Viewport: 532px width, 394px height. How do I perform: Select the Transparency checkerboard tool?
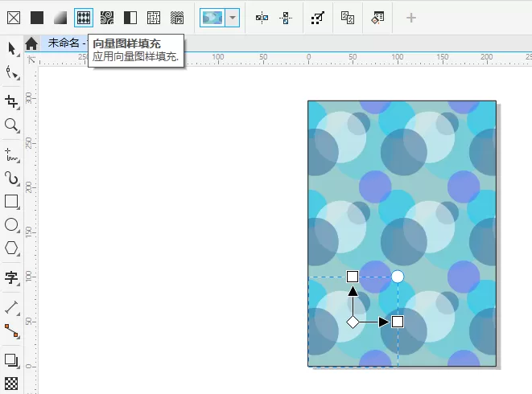click(11, 384)
